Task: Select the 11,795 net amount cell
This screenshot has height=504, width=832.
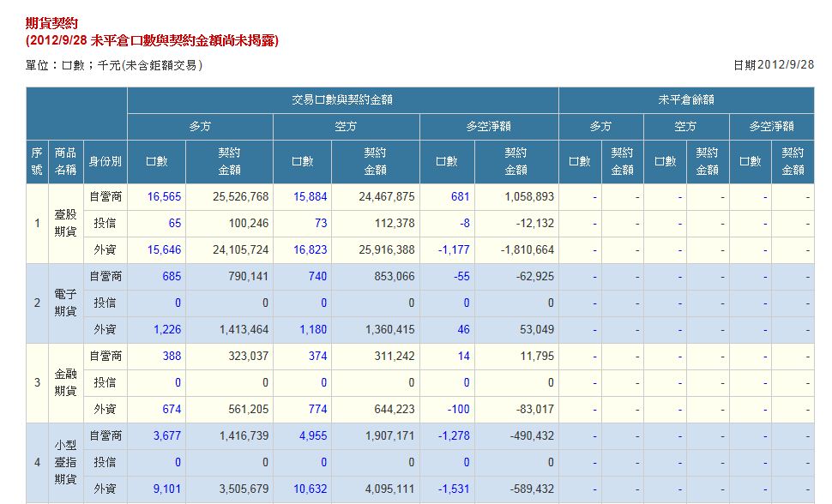Action: pos(517,356)
